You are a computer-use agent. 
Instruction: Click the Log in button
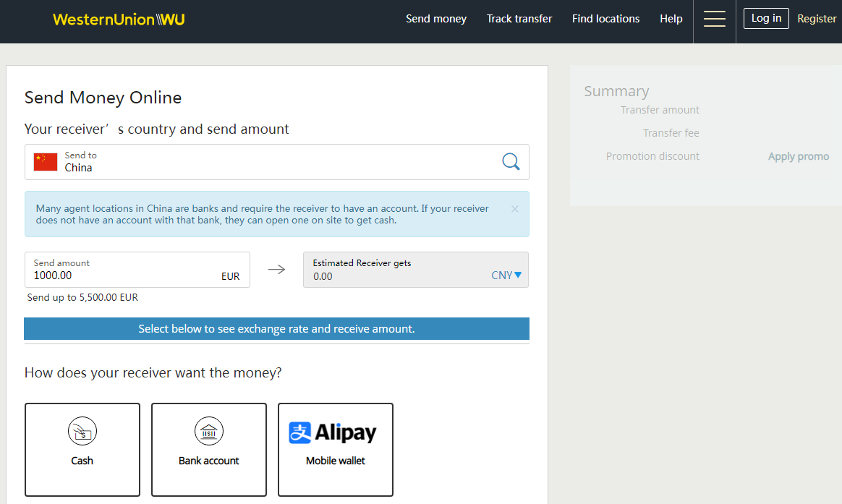766,18
